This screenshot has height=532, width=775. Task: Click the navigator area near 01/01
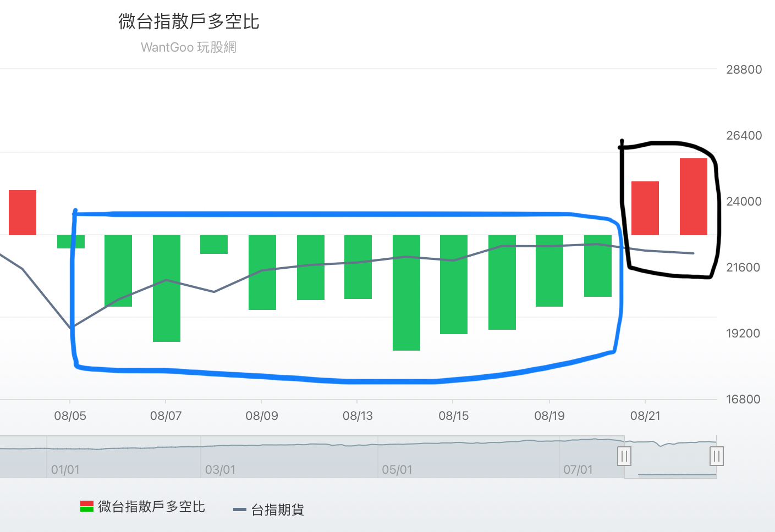click(x=64, y=456)
